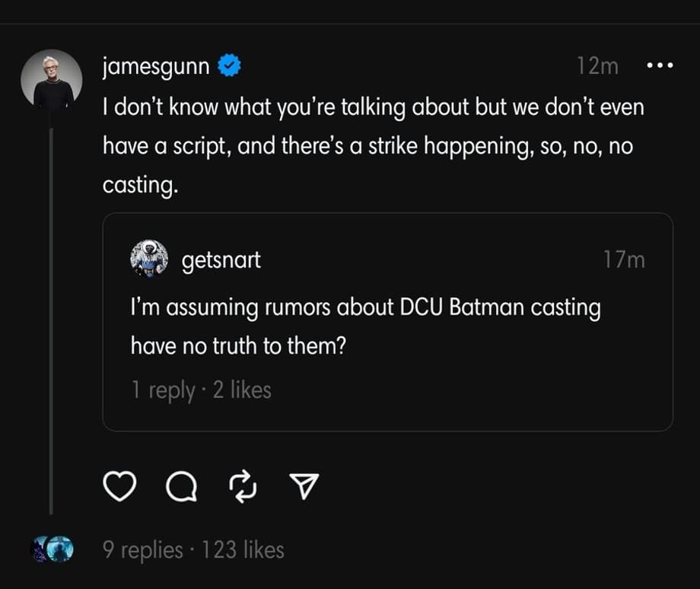View "2 likes" on the quoted post
The width and height of the screenshot is (700, 589).
242,390
